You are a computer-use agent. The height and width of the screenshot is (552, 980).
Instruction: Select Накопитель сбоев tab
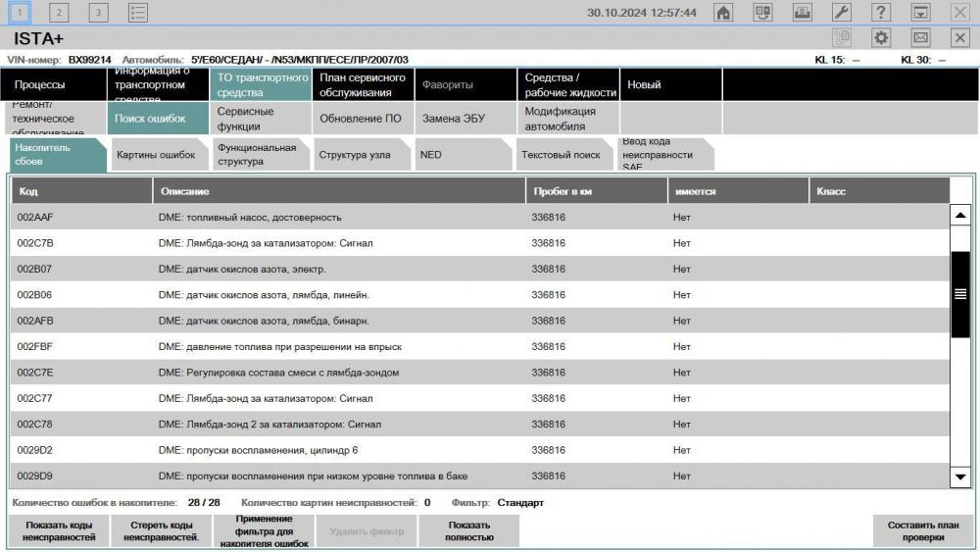(x=58, y=154)
